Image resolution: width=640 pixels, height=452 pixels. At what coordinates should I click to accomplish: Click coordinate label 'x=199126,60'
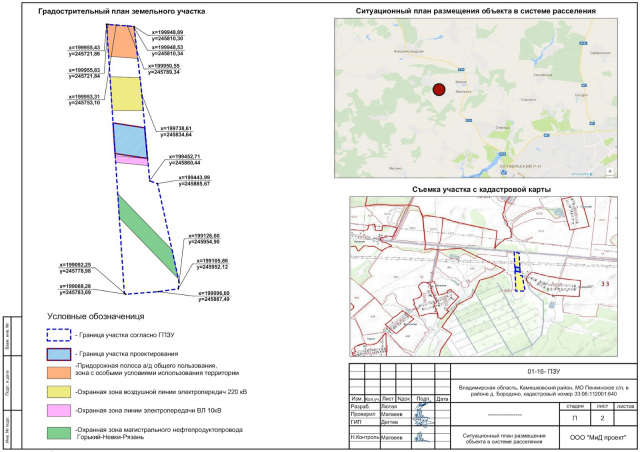[204, 236]
